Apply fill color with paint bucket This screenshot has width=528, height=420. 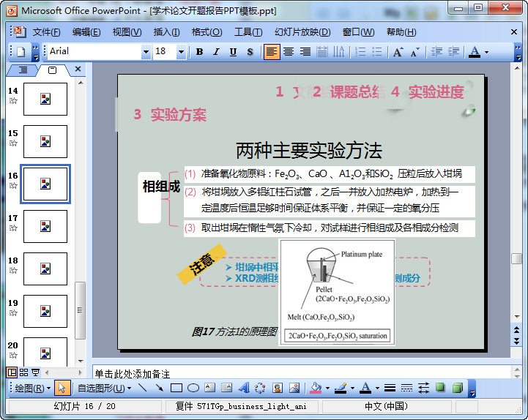pos(316,388)
